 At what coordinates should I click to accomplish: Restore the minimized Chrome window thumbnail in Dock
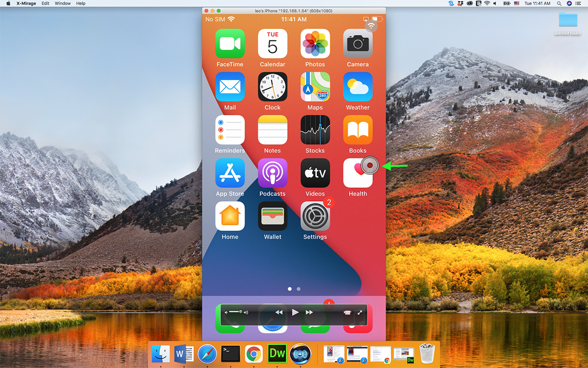tap(380, 355)
